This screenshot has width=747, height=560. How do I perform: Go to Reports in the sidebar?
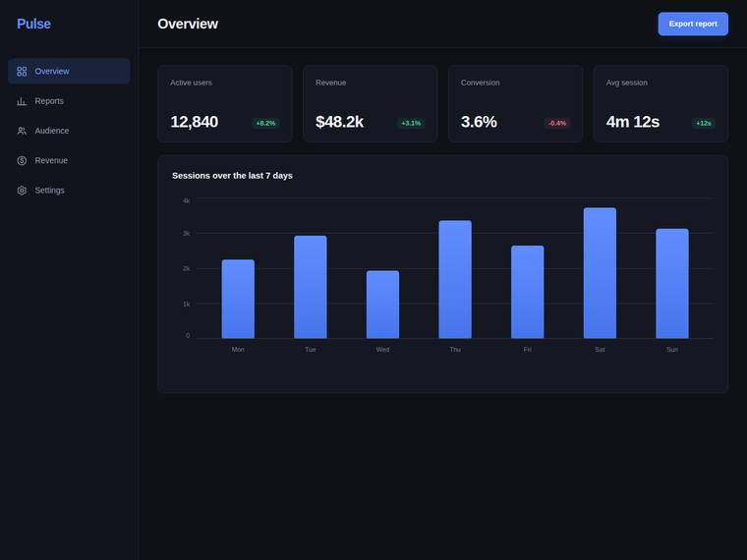coord(69,101)
